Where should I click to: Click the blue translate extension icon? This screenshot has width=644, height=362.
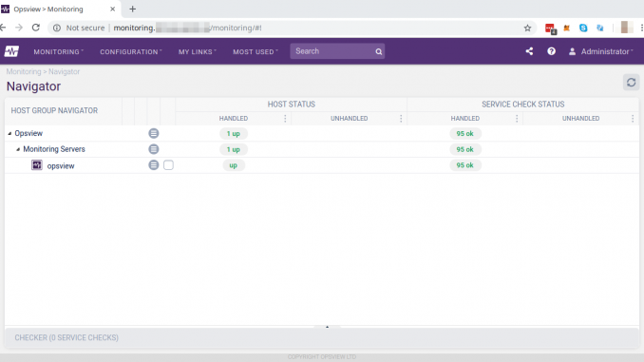600,28
